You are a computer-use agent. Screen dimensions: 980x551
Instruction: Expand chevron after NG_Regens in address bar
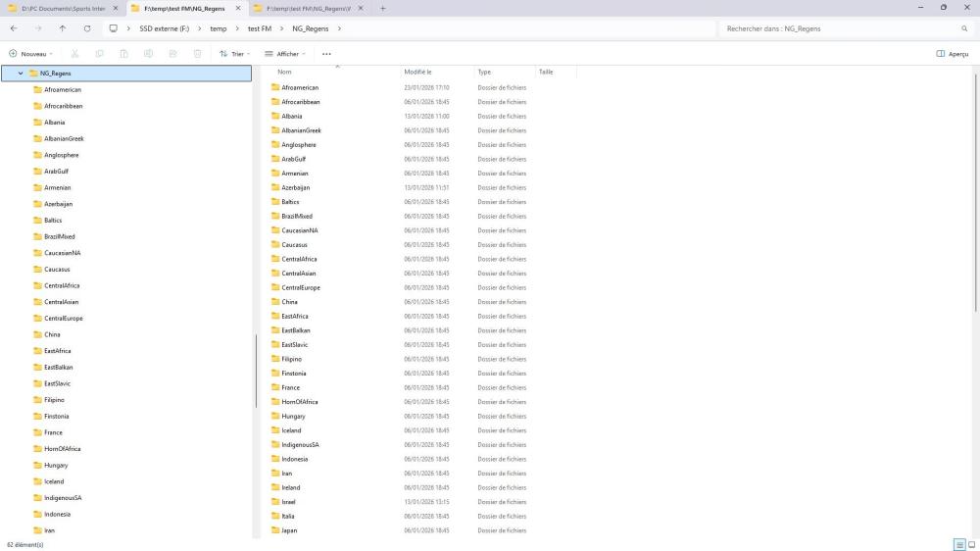click(339, 28)
